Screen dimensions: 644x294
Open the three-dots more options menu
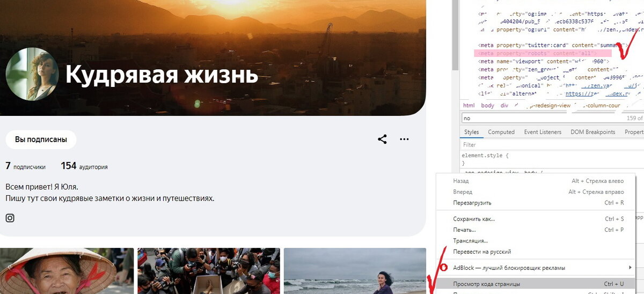tap(404, 139)
